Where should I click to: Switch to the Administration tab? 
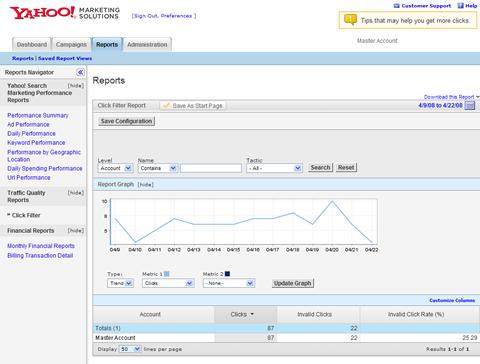pyautogui.click(x=147, y=44)
